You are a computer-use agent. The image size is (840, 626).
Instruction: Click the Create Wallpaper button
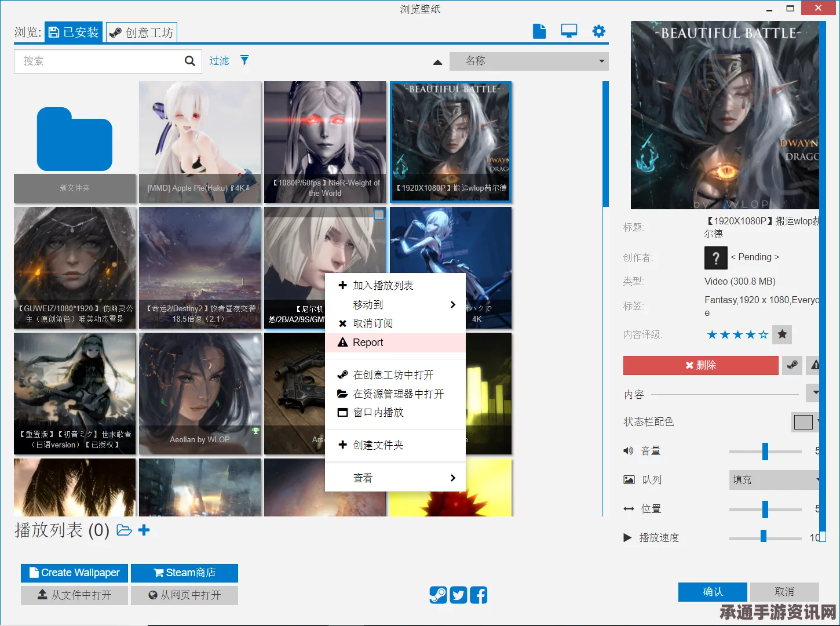tap(74, 573)
